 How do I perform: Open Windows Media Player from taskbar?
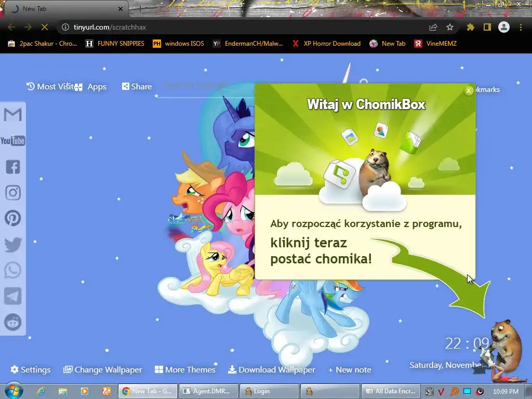point(85,391)
